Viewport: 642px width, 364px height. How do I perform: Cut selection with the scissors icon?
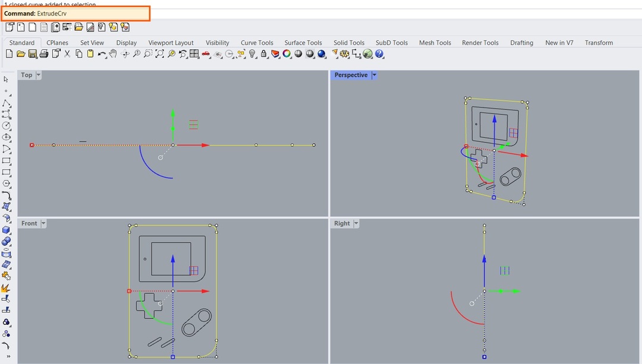(68, 53)
